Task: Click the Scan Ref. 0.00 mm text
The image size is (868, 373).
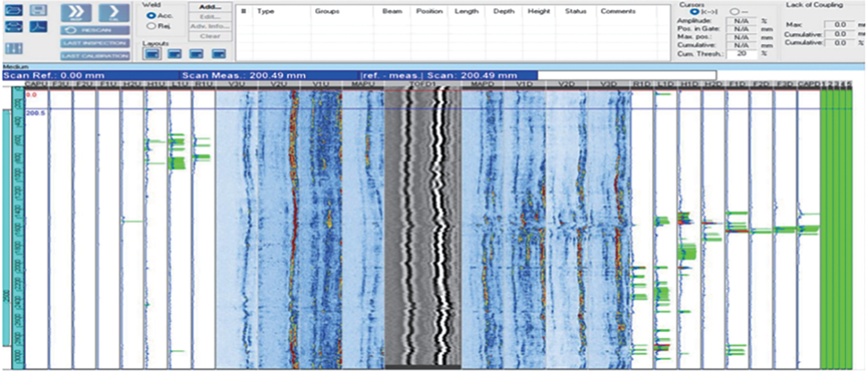Action: pyautogui.click(x=54, y=75)
